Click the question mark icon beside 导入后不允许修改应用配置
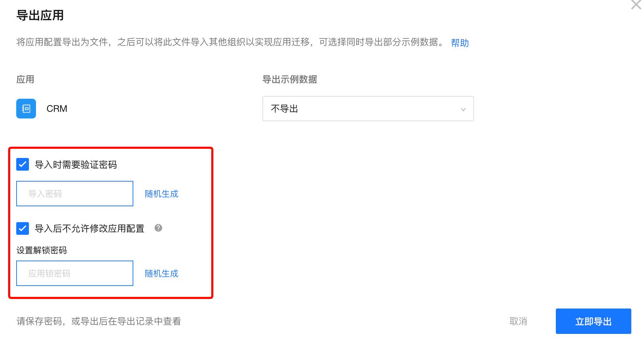644x354 pixels. click(x=158, y=228)
